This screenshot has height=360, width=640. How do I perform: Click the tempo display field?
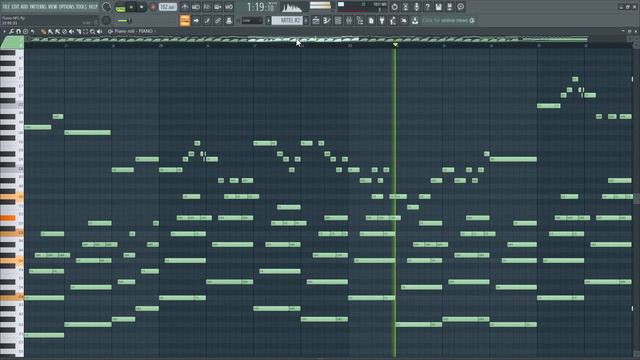click(168, 7)
